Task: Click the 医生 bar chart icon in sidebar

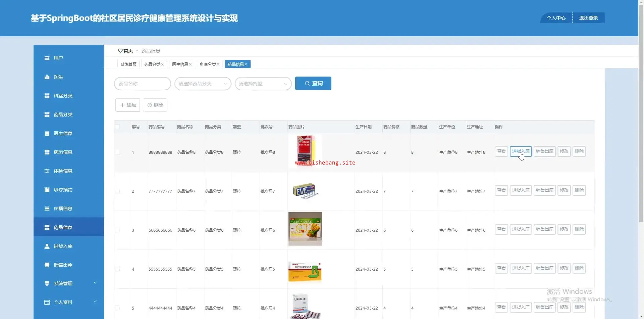Action: [47, 77]
